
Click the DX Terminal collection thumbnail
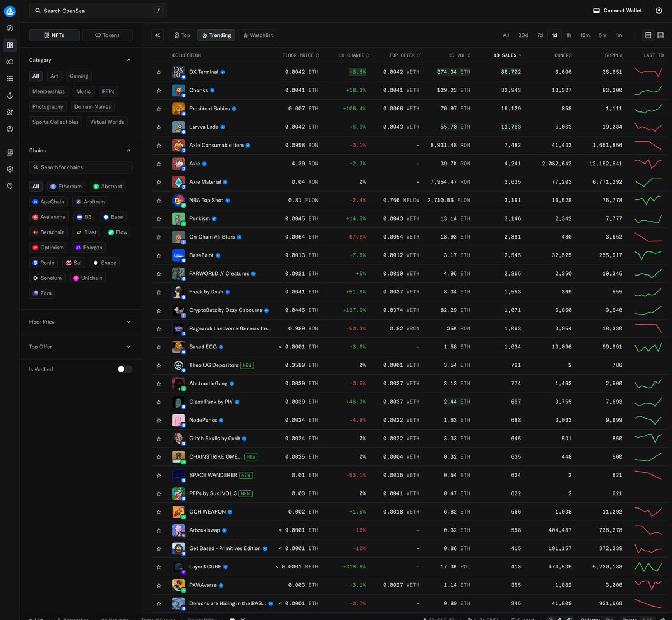pyautogui.click(x=179, y=72)
